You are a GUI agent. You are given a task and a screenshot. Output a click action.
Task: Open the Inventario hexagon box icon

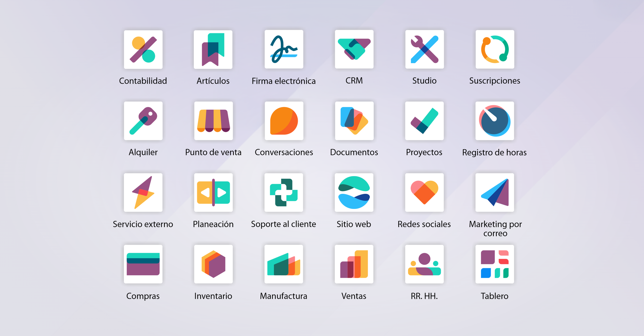[213, 264]
